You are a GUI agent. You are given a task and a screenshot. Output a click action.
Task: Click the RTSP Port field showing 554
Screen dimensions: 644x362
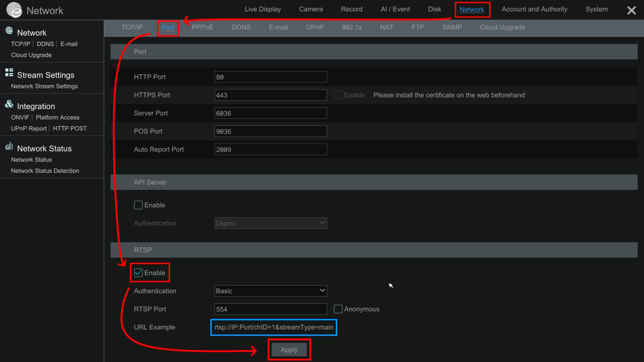(x=271, y=309)
